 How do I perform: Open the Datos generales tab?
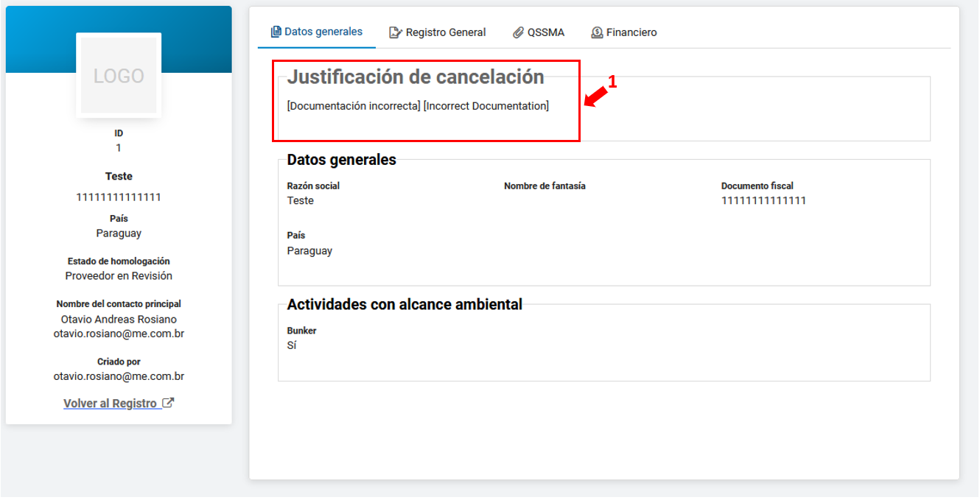click(x=317, y=32)
